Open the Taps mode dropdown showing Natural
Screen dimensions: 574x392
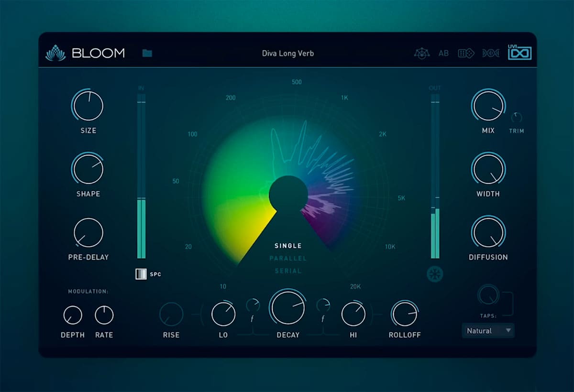tap(488, 330)
